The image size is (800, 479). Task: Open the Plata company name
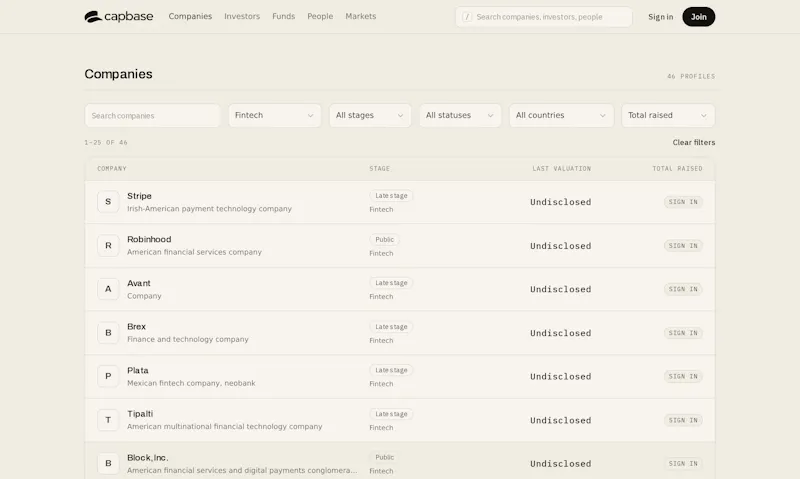(138, 370)
